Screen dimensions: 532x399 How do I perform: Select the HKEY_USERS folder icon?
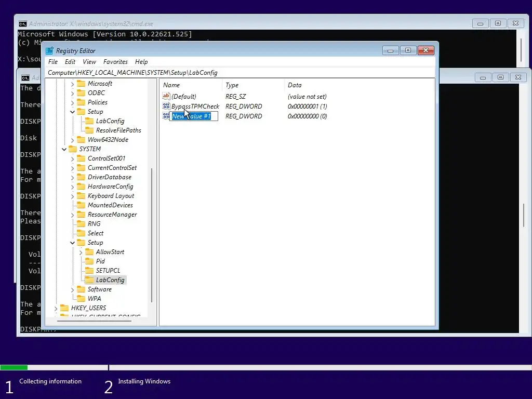coord(64,308)
